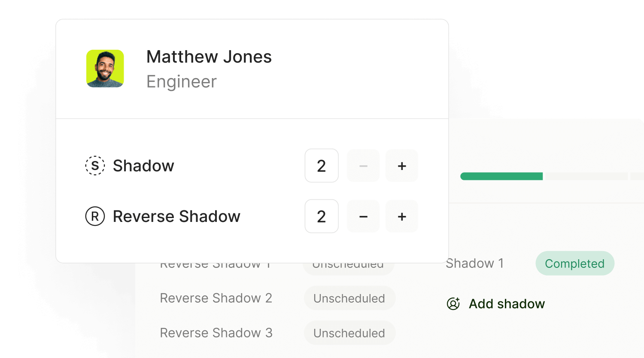
Task: Click the Matthew Jones name heading
Action: 209,57
